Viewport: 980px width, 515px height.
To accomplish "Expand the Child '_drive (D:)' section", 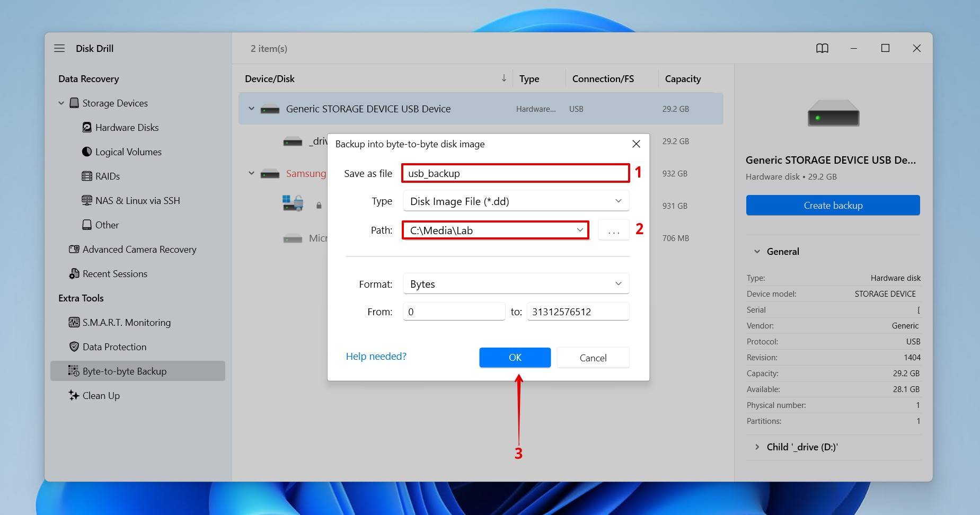I will click(x=757, y=447).
